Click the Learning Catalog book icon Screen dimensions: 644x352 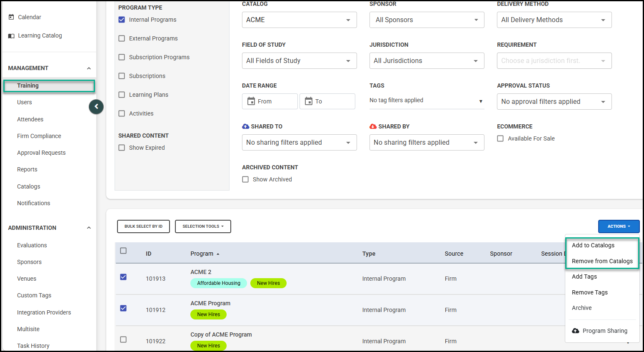point(11,36)
